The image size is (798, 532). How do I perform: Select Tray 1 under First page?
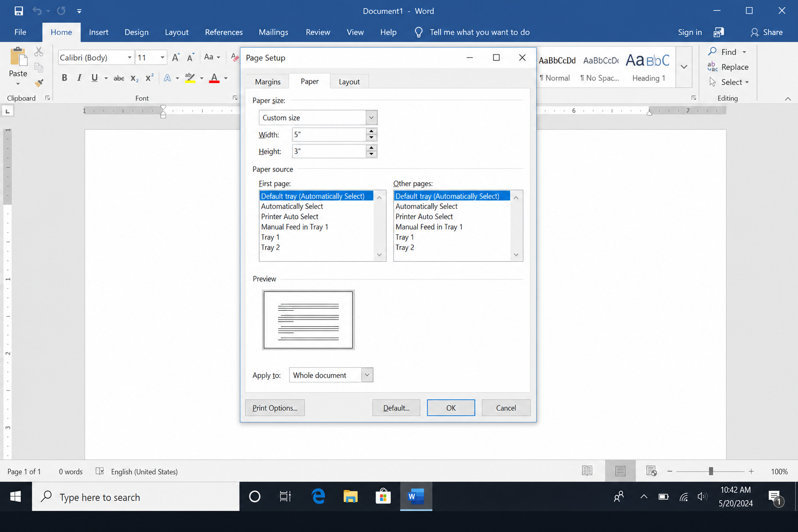[316, 237]
